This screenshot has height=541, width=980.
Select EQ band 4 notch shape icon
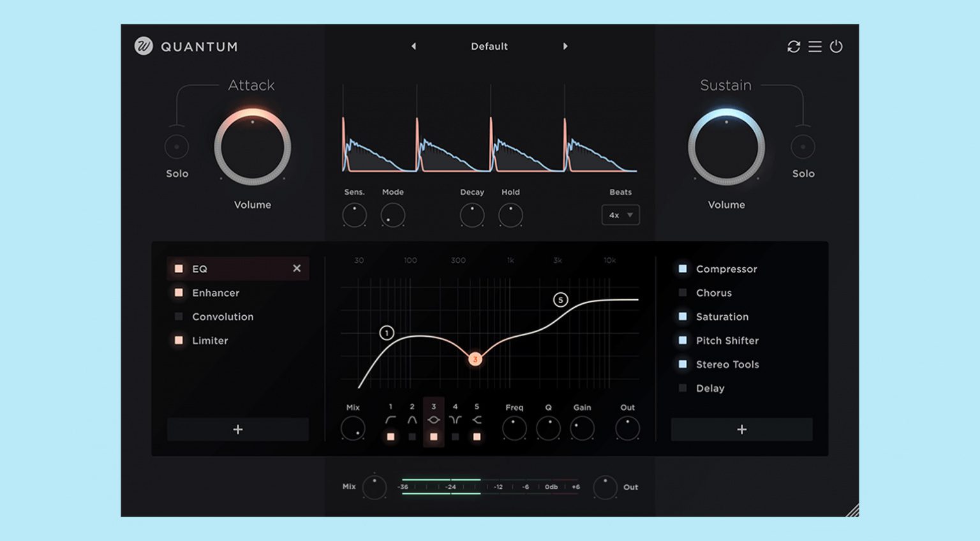(455, 420)
